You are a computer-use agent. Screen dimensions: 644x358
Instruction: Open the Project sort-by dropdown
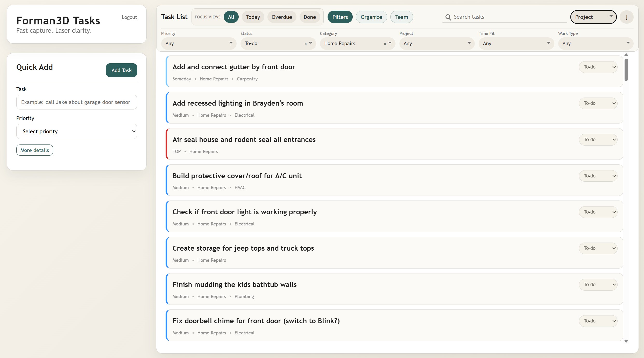click(593, 17)
